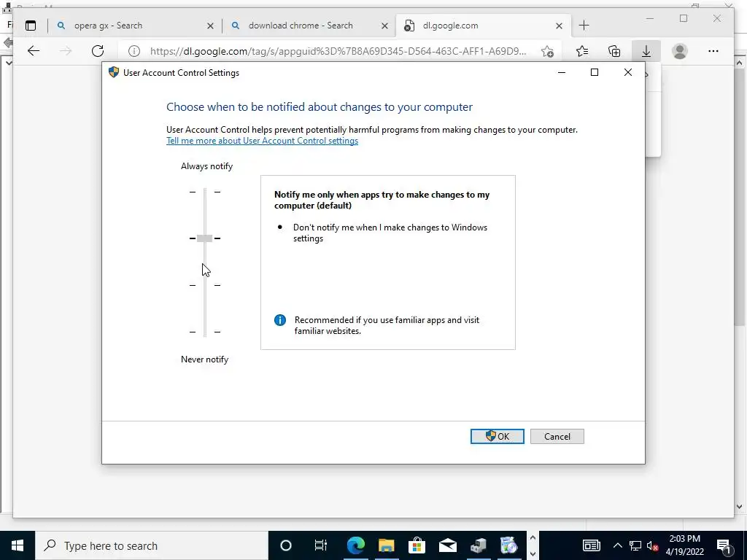Click OK in User Account Control Settings

pyautogui.click(x=497, y=436)
